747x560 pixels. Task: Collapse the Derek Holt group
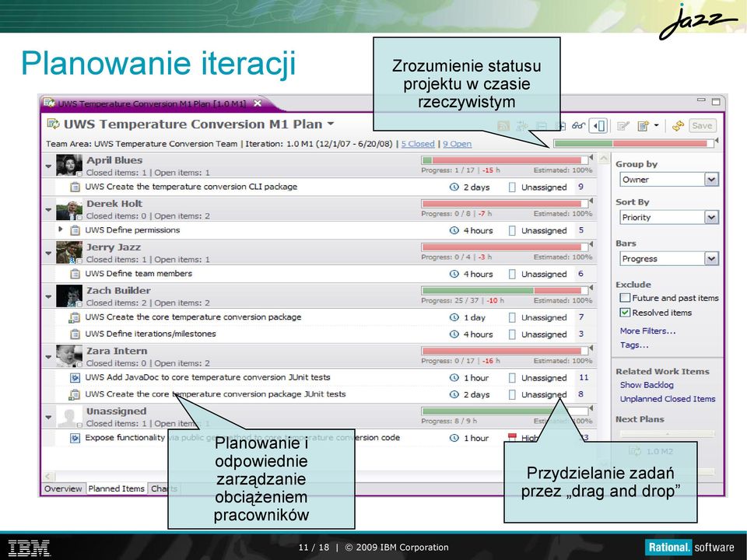tap(48, 209)
